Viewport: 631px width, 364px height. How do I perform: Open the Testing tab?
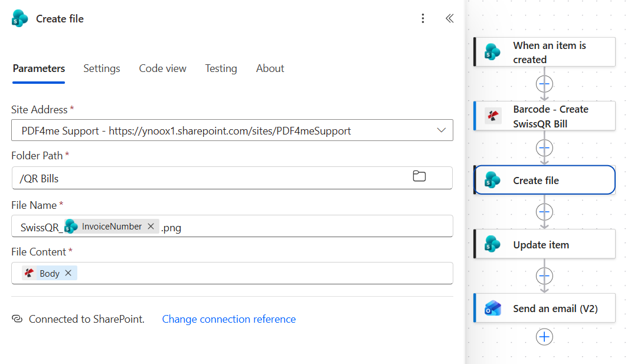pos(221,68)
